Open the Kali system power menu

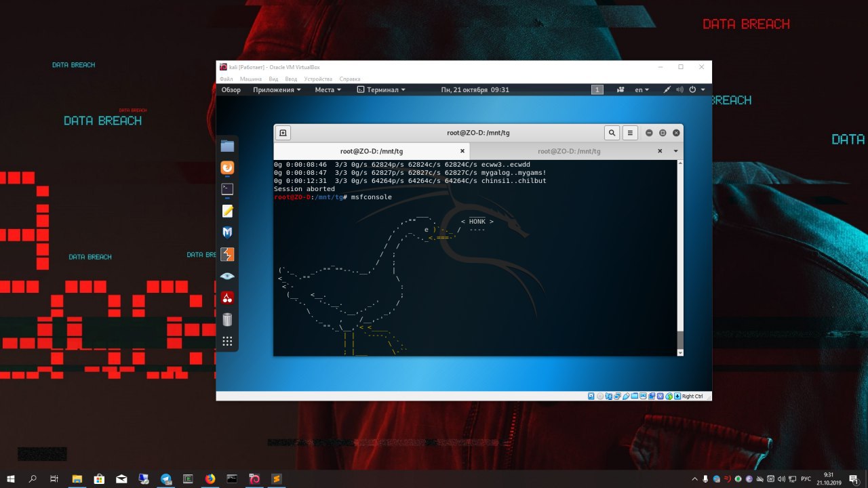pos(697,89)
